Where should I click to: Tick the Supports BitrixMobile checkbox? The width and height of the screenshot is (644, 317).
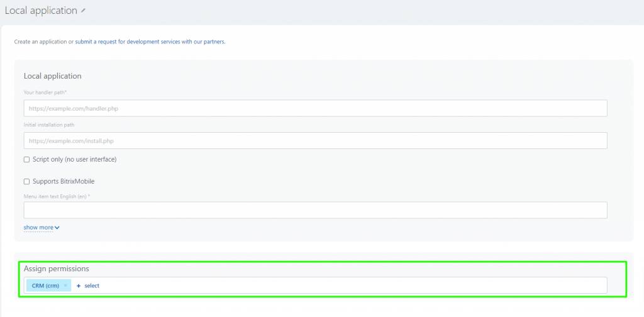click(x=26, y=182)
